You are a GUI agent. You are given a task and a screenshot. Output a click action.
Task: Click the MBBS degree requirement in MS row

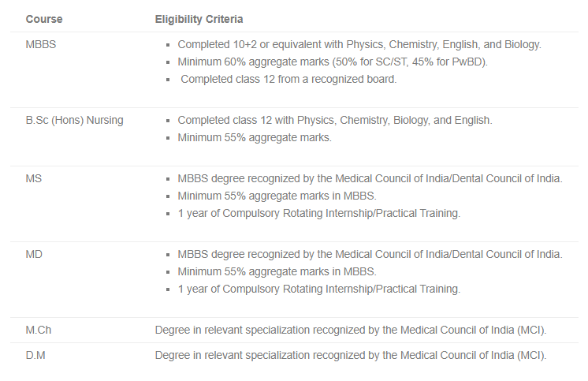pos(370,178)
